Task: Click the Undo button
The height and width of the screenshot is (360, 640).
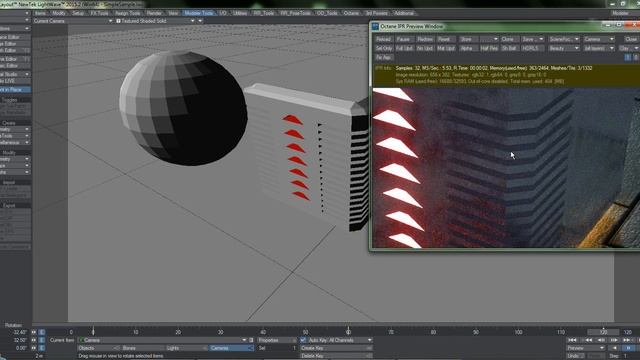Action: pyautogui.click(x=575, y=356)
